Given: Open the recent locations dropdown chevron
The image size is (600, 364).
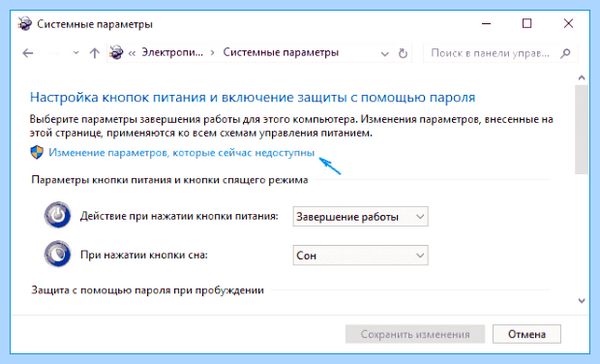Looking at the screenshot, I should 76,53.
